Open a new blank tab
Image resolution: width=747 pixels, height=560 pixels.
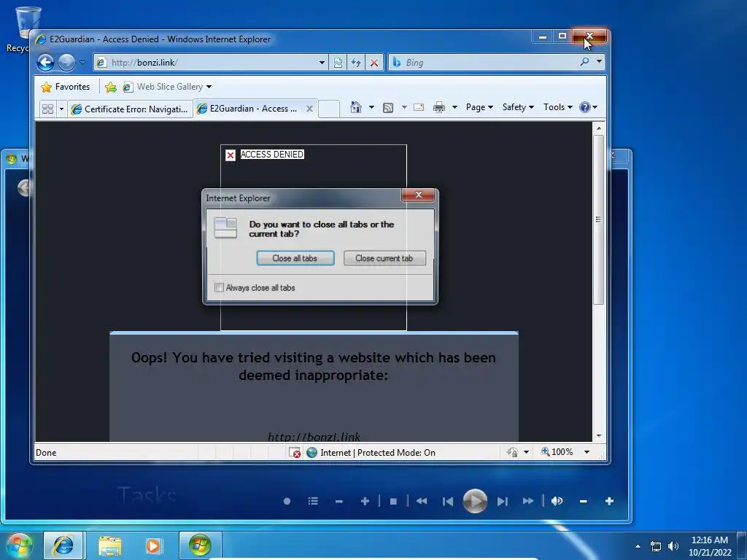click(x=329, y=109)
